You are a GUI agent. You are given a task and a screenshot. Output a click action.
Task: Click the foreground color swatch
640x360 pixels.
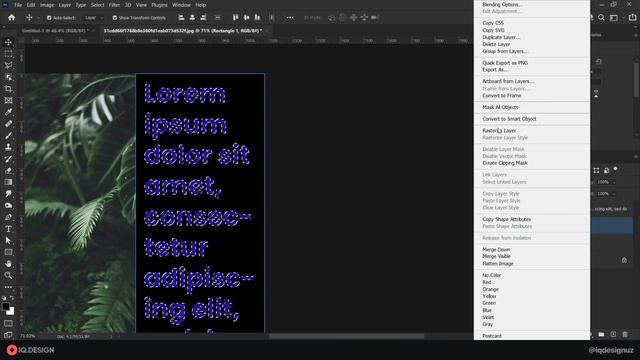click(x=6, y=306)
